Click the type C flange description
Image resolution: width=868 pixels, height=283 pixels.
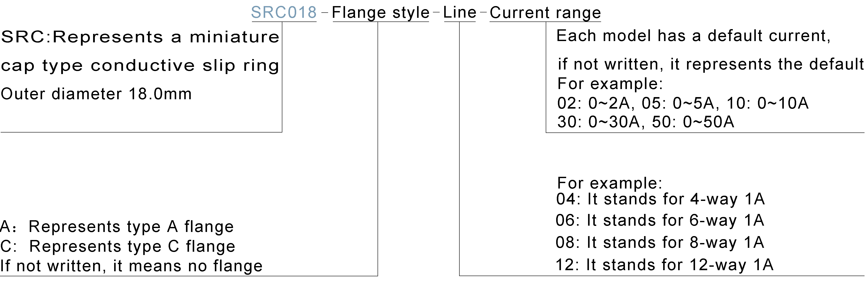(118, 246)
